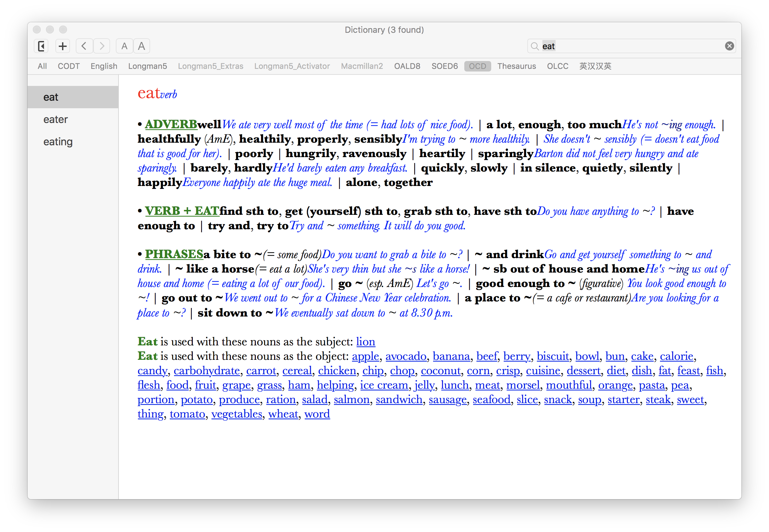Clear the search field with the X icon
The image size is (769, 532).
coord(729,46)
